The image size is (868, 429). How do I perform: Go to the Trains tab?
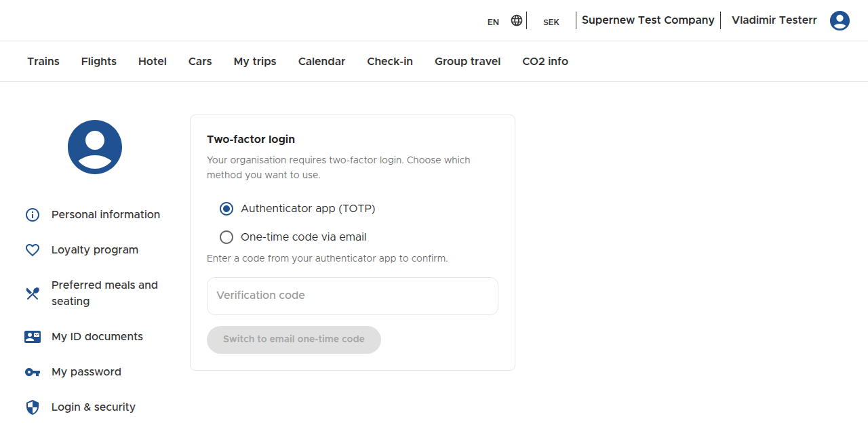click(x=43, y=62)
